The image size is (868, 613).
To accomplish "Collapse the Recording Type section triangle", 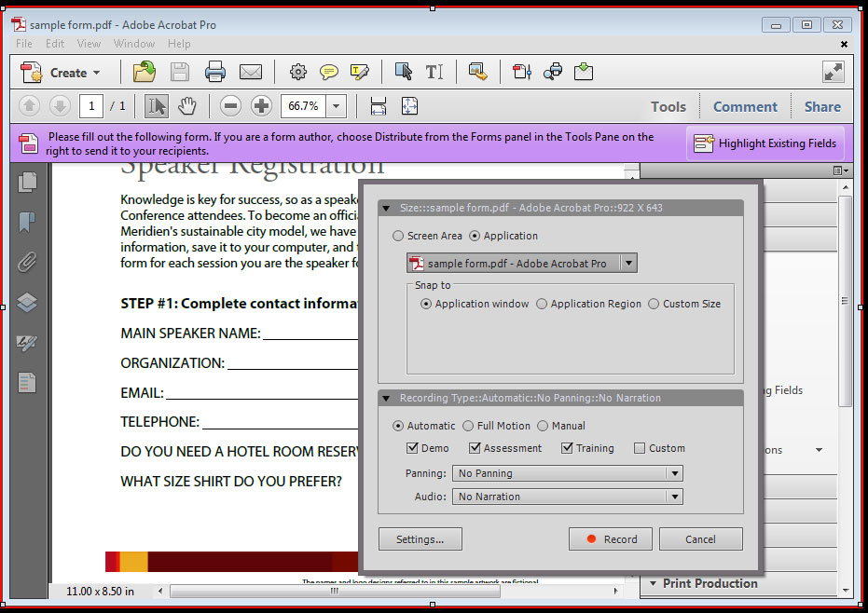I will [386, 399].
